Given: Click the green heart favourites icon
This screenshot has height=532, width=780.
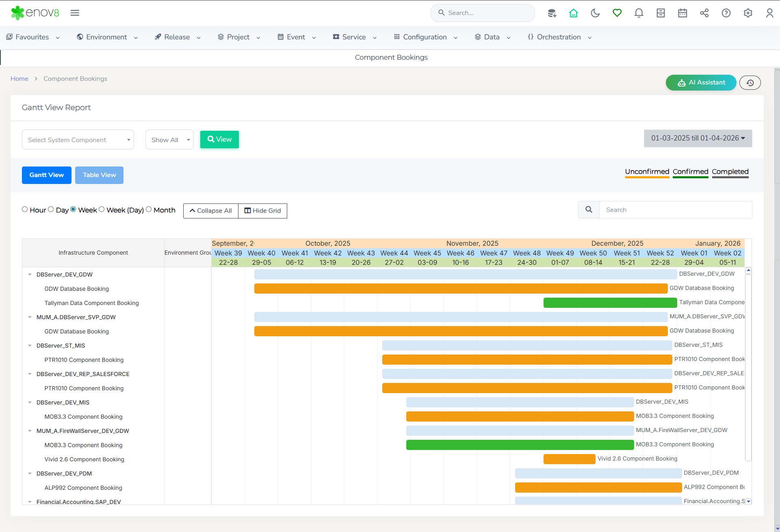Looking at the screenshot, I should pyautogui.click(x=617, y=13).
